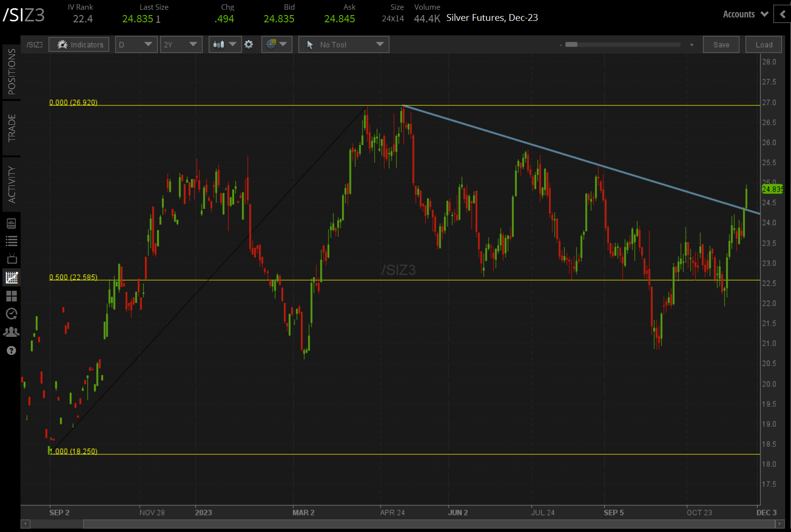791x532 pixels.
Task: Open the watchlist lines icon in sidebar
Action: [12, 241]
